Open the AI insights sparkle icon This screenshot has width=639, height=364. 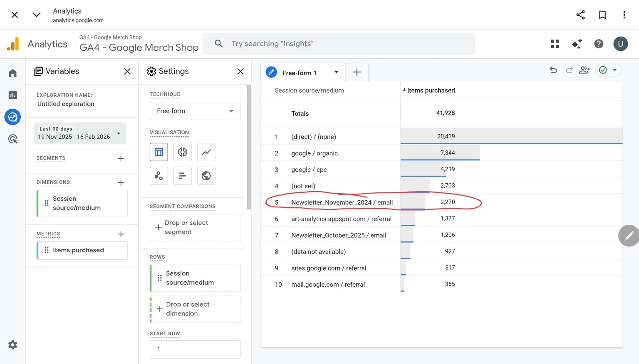click(x=577, y=44)
